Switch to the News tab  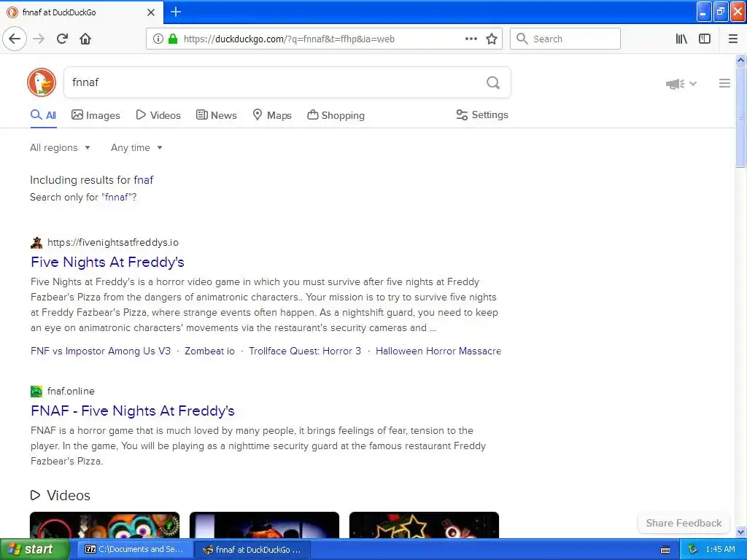216,115
